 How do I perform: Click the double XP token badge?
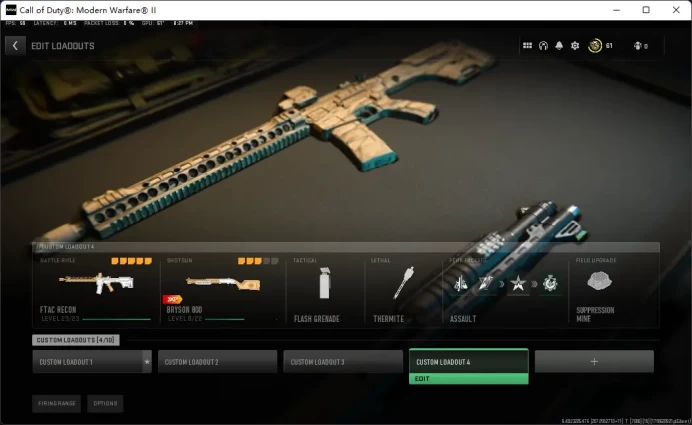click(x=173, y=300)
